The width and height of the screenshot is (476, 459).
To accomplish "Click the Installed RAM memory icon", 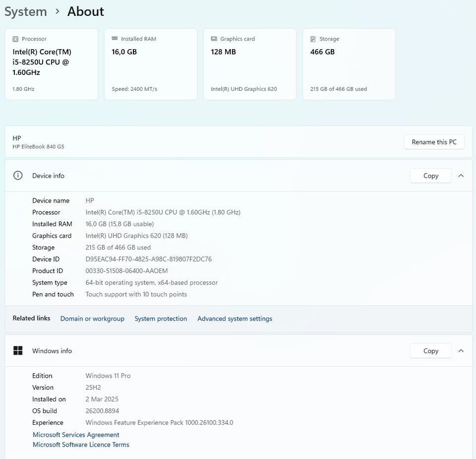I will pos(115,38).
